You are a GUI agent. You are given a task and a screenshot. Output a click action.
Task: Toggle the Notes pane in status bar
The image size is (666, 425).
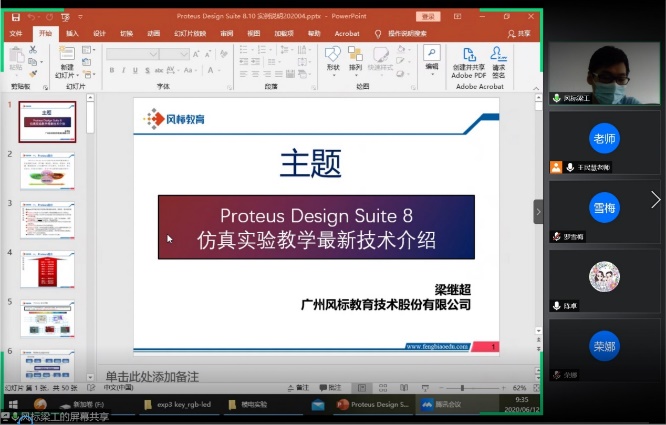[299, 387]
